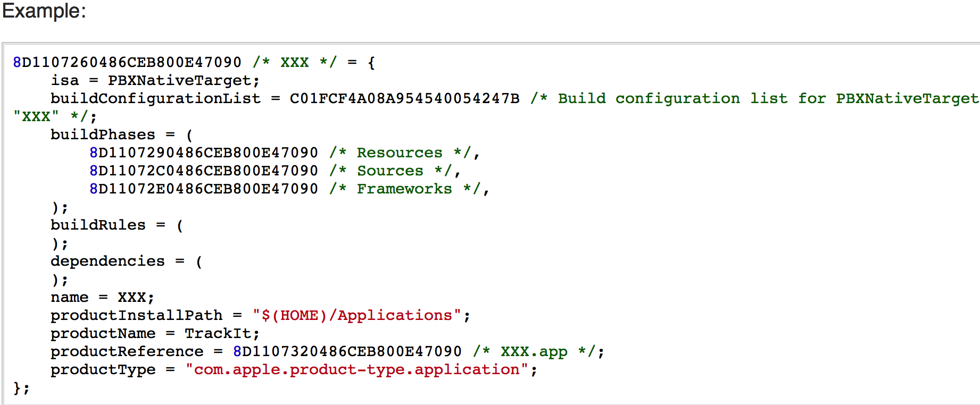Screen dimensions: 980x405
Task: Click the Resources comment
Action: (x=400, y=153)
